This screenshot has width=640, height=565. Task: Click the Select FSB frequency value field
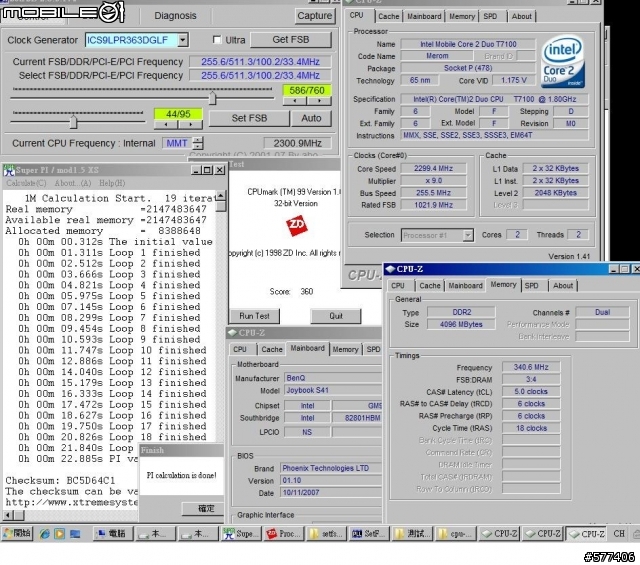click(260, 76)
